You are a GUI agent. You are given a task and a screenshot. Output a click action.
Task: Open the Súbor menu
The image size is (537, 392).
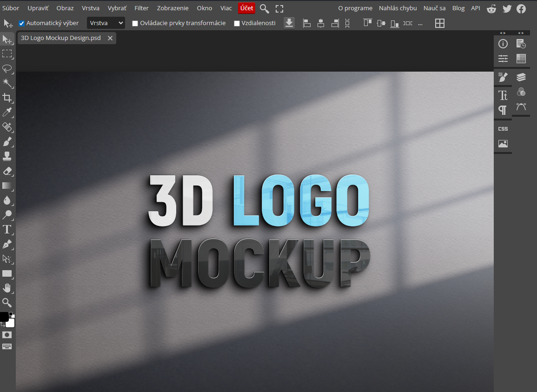point(11,8)
